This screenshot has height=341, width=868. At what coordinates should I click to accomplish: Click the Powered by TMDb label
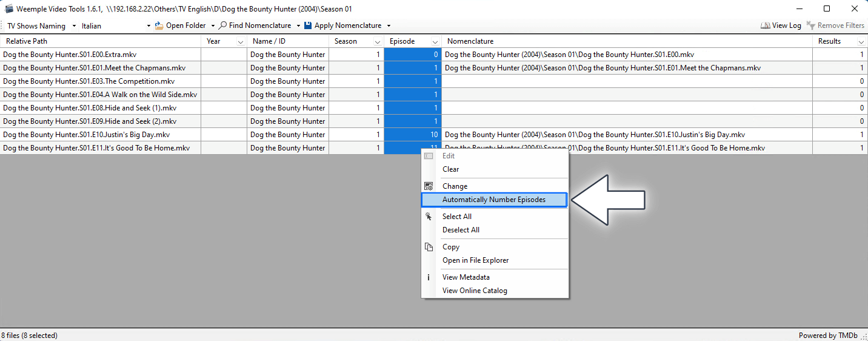coord(828,335)
